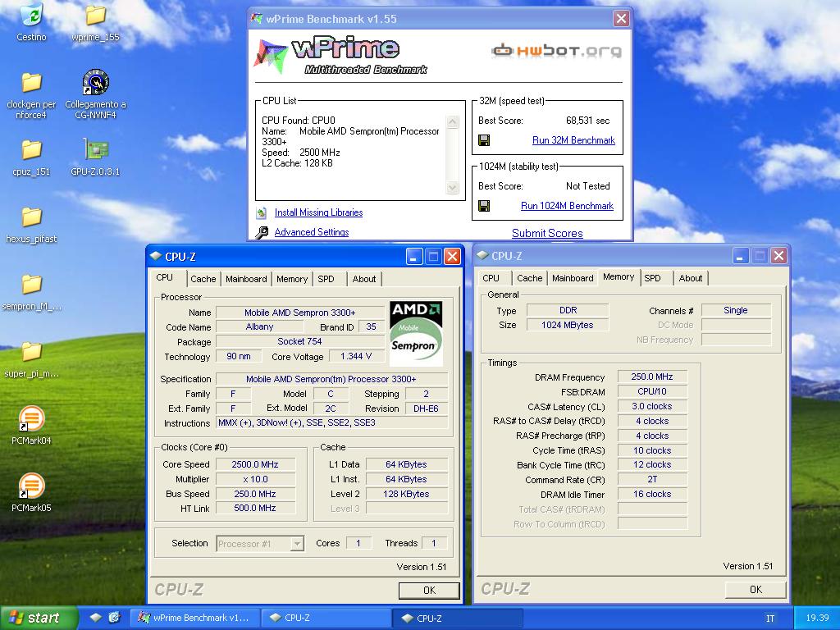
Task: Open Internet Explorer from quick launch
Action: 114,617
